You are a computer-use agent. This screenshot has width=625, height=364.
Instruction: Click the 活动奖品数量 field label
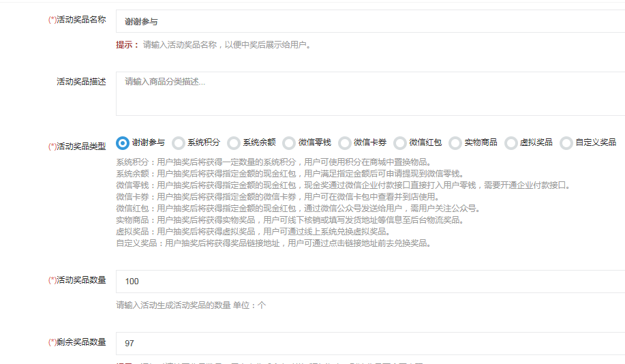77,280
